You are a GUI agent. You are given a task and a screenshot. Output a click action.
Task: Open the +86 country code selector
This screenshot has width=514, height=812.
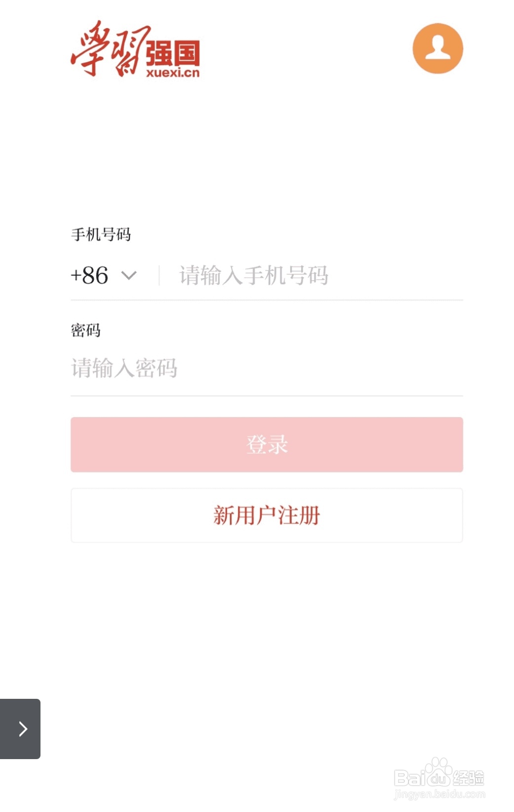click(x=90, y=275)
